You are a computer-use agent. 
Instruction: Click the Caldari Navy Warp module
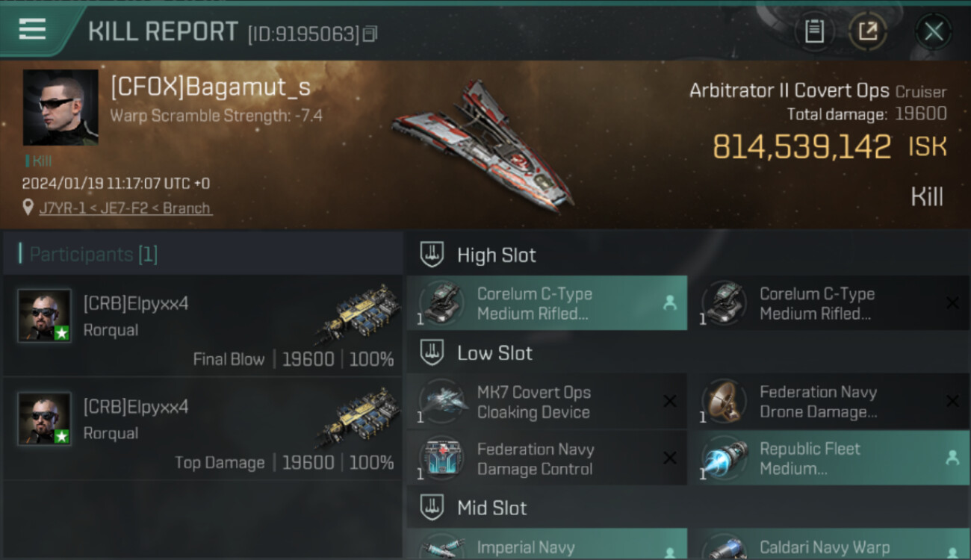coord(829,544)
